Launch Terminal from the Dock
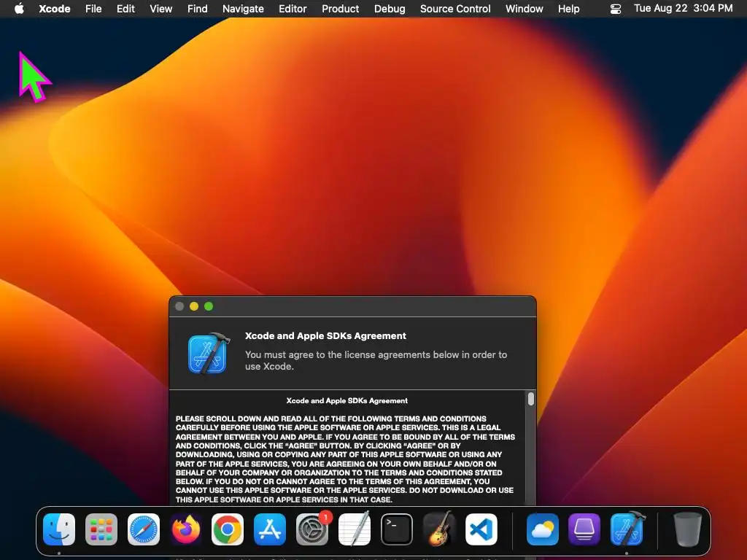The image size is (747, 560). point(397,529)
